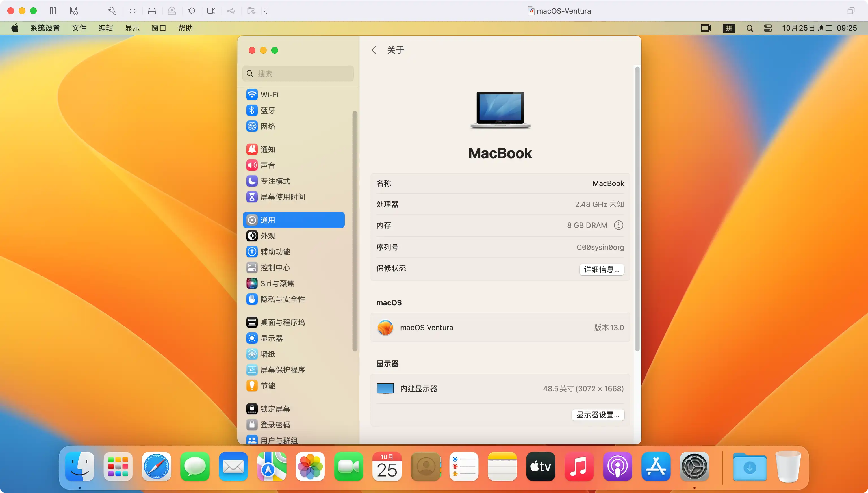Click 详细信息 (Details) button for warranty
Viewport: 868px width, 493px height.
(602, 269)
